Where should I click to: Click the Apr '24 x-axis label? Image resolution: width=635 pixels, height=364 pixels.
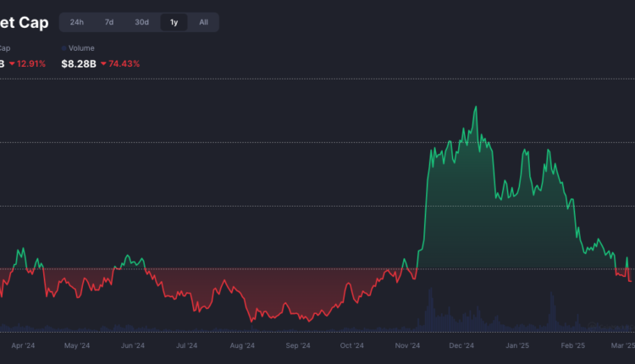click(x=23, y=345)
